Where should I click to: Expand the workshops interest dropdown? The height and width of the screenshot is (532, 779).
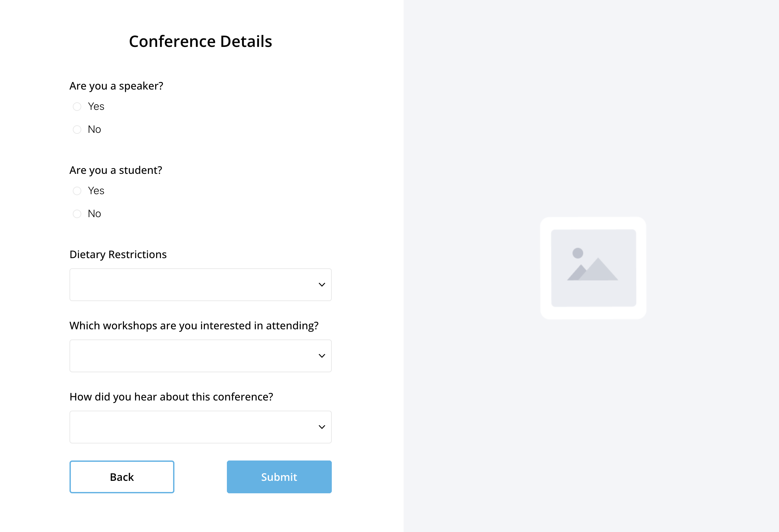point(200,356)
